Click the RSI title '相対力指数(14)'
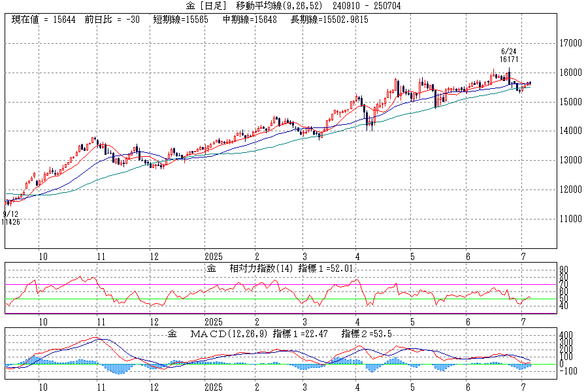 click(261, 269)
